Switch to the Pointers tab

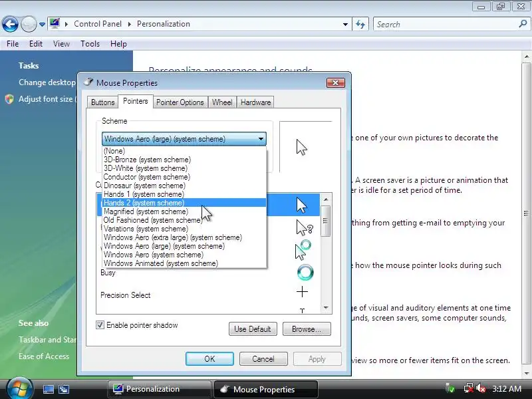136,101
